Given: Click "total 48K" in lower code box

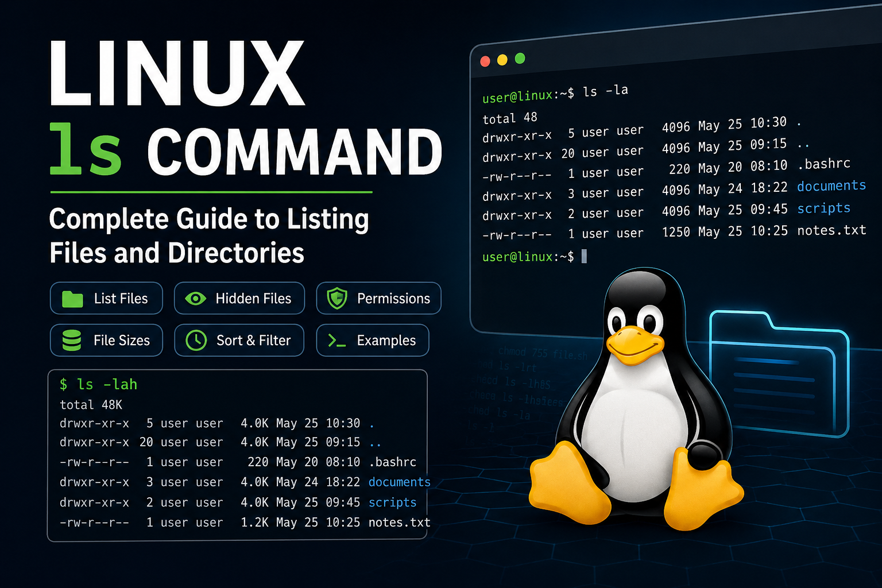Looking at the screenshot, I should click(x=91, y=405).
